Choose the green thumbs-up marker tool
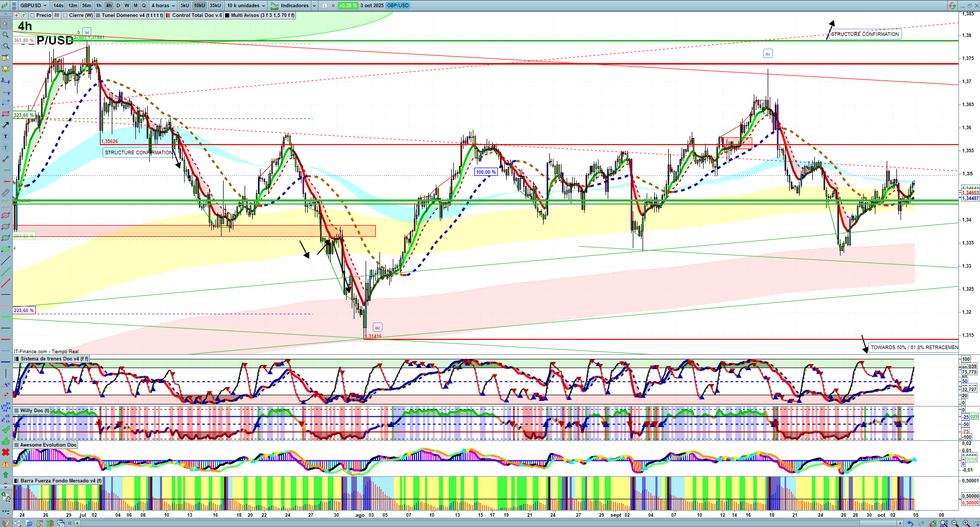The height and width of the screenshot is (527, 980). pyautogui.click(x=6, y=441)
